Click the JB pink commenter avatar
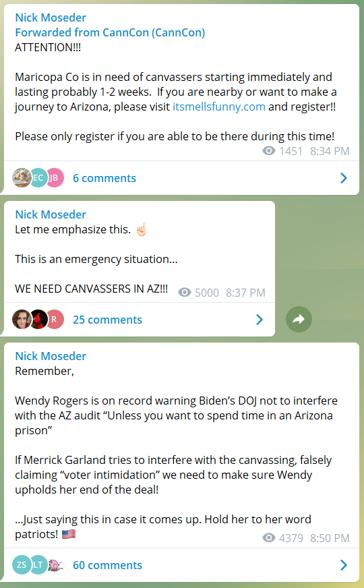 (x=55, y=178)
